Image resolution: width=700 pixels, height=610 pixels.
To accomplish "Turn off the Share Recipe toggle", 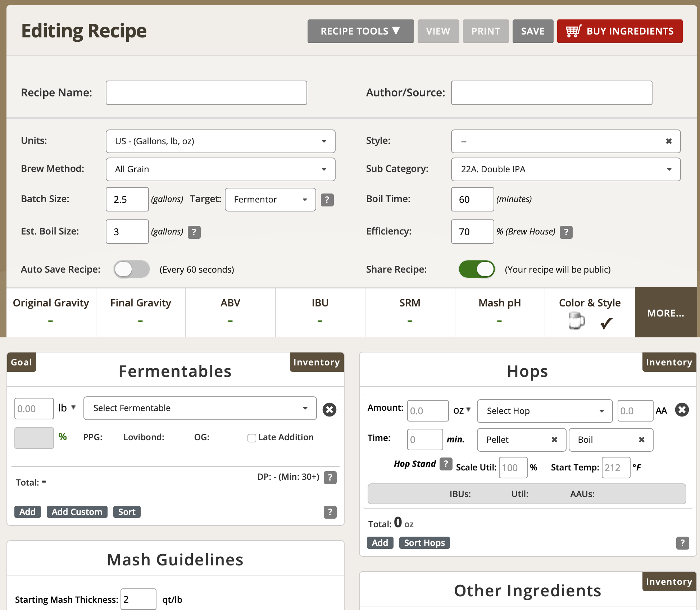I will coord(477,269).
